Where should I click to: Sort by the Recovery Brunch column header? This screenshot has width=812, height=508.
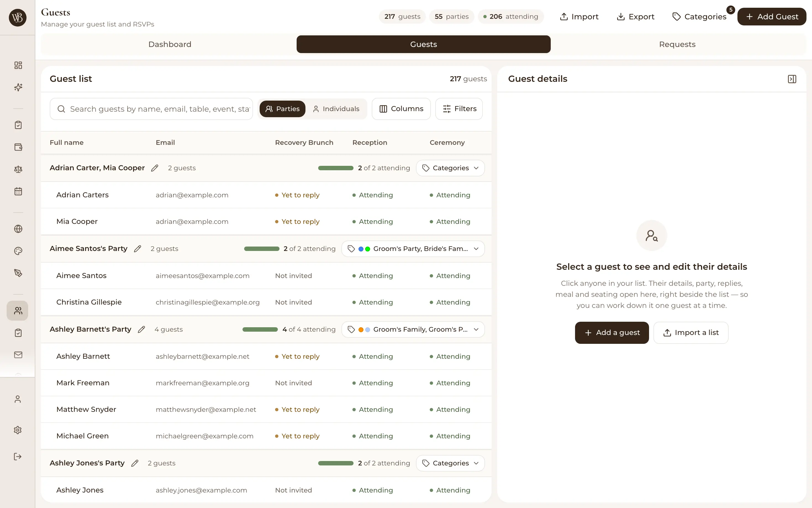point(304,142)
